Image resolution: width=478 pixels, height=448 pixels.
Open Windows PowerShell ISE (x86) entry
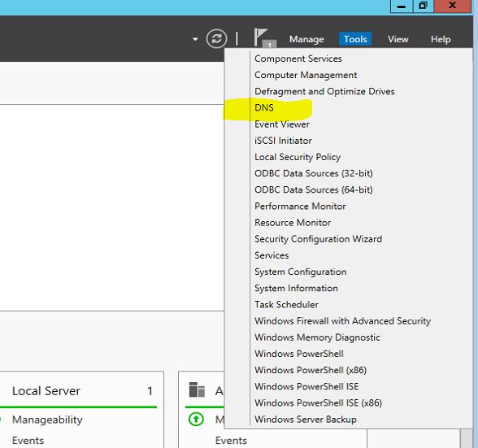coord(319,402)
